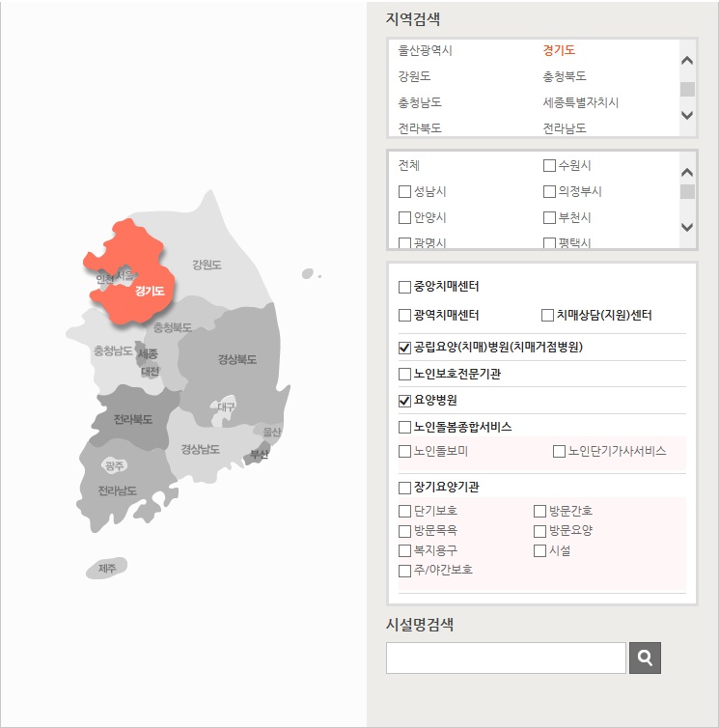Select 제주 island on the map
The height and width of the screenshot is (728, 719).
(x=107, y=568)
